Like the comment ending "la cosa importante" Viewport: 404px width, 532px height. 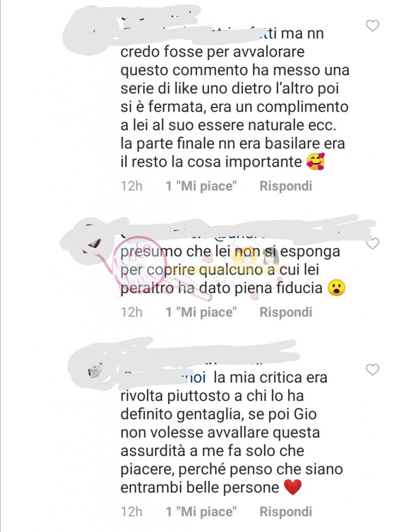(373, 26)
